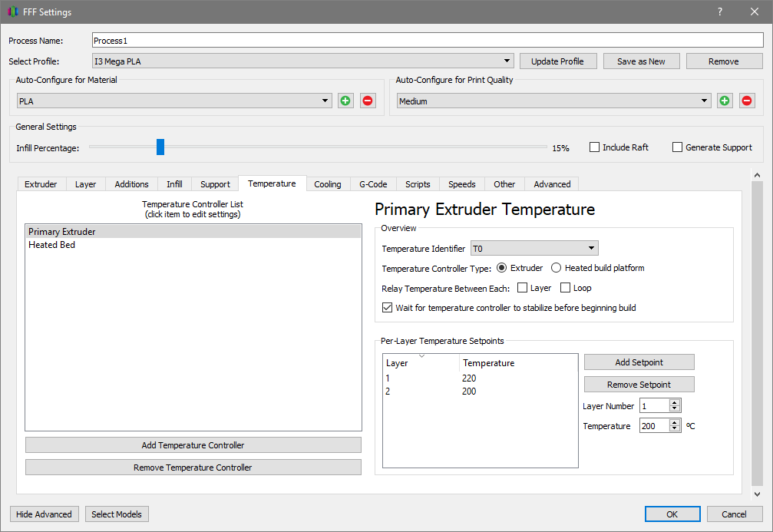Sort setpoints by the Layer column header
This screenshot has width=773, height=532.
coord(421,363)
